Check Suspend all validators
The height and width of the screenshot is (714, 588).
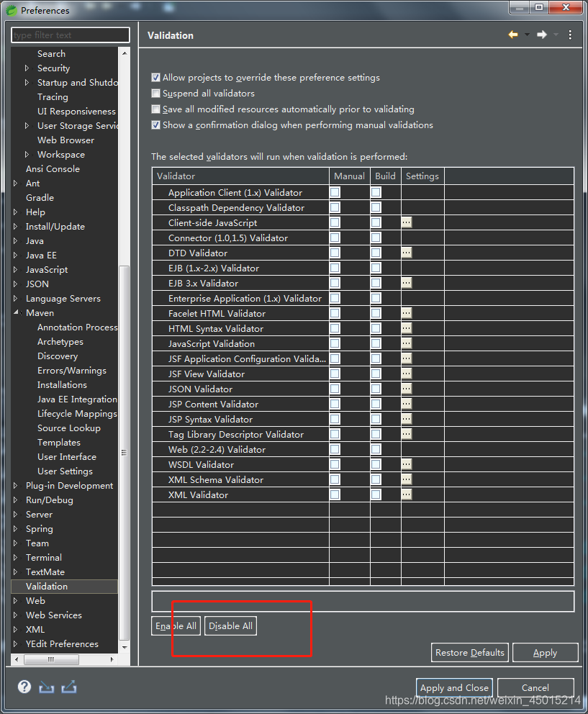[155, 94]
